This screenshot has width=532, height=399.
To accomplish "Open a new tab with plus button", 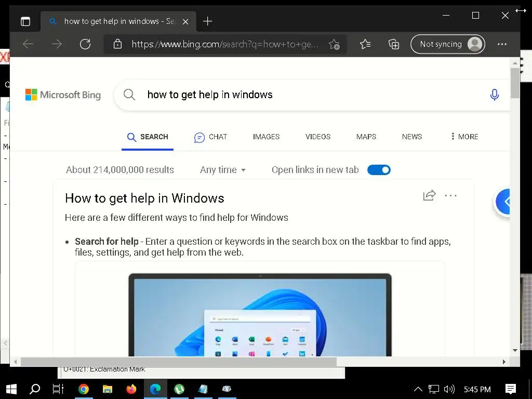I will (x=207, y=21).
